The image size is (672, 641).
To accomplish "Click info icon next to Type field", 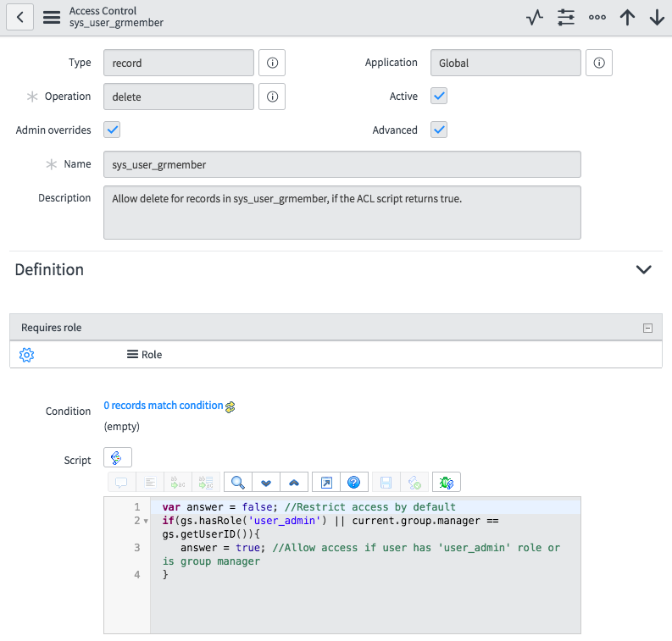I will tap(272, 63).
